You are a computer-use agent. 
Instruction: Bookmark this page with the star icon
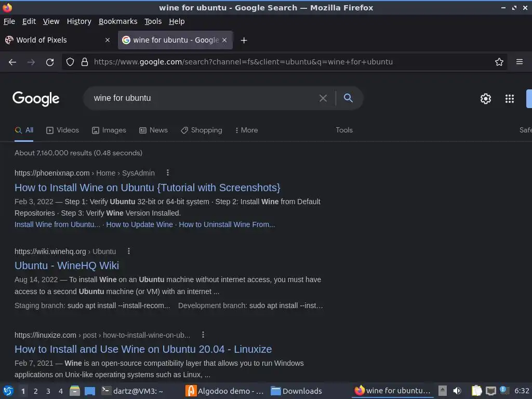click(499, 62)
